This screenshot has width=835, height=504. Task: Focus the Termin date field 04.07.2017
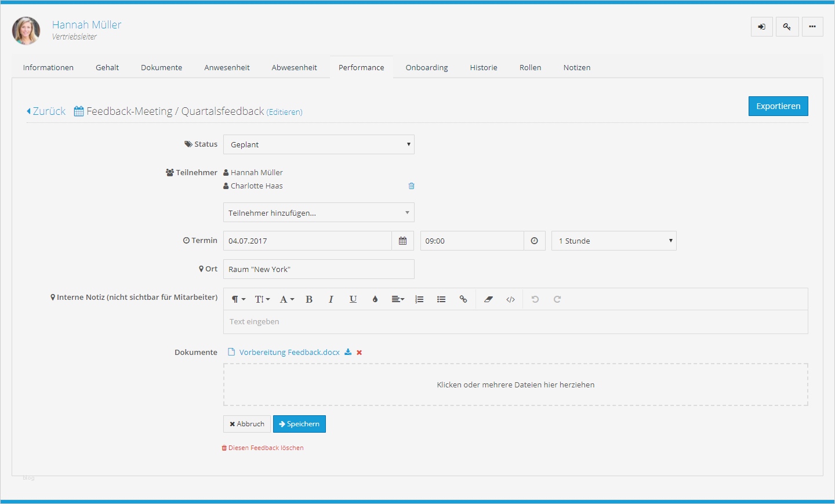307,241
